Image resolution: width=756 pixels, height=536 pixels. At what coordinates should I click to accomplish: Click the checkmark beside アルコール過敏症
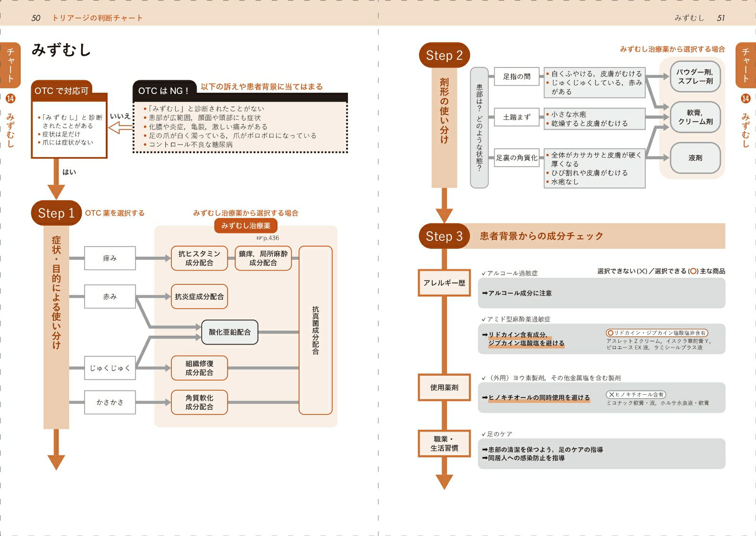[x=483, y=273]
